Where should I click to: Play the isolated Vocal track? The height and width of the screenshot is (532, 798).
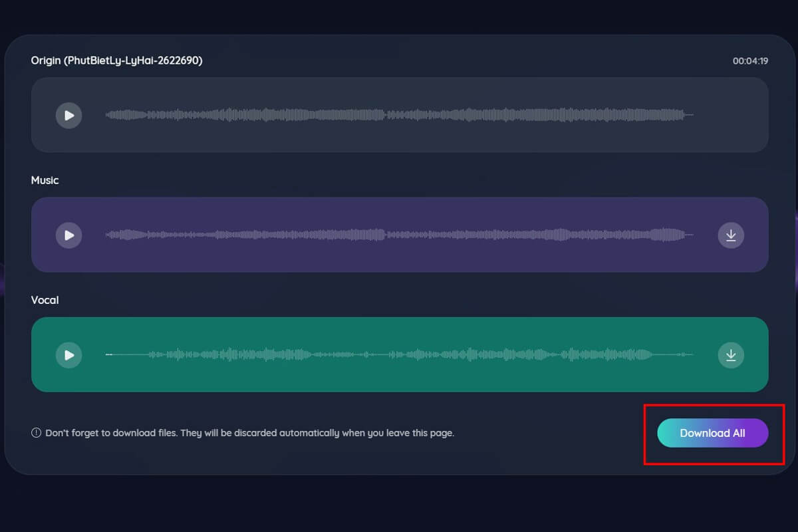click(x=68, y=354)
